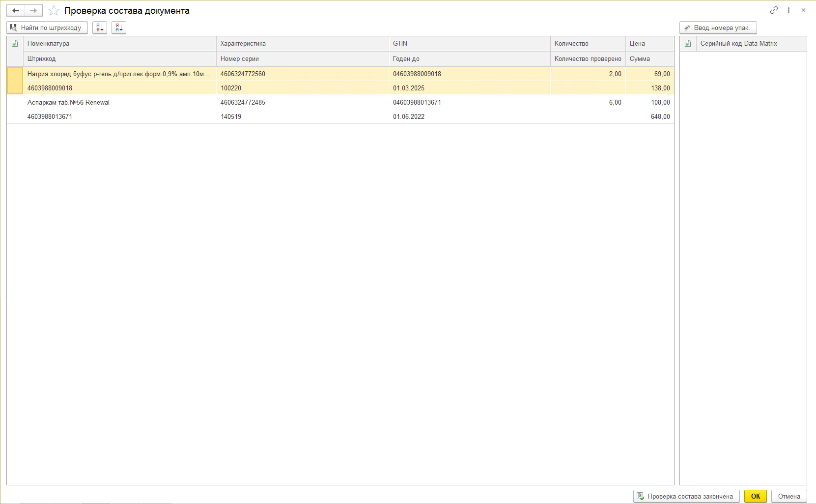
Task: Click checked-mark column header in main table
Action: point(15,44)
